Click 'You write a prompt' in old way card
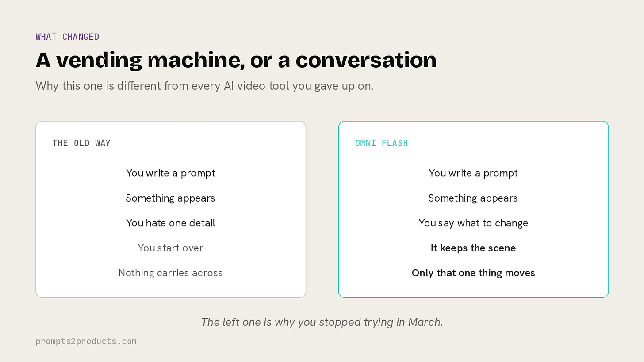Screen dimensions: 644x362 [x=171, y=173]
